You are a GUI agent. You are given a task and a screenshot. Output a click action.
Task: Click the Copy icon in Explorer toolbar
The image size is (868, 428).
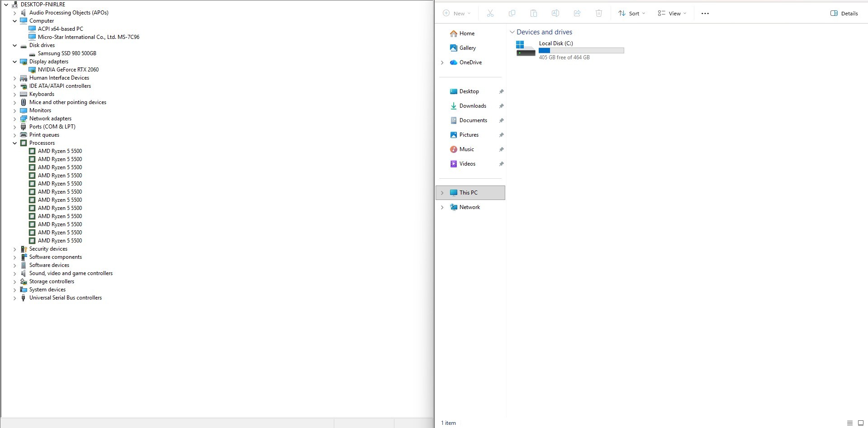[x=512, y=14]
